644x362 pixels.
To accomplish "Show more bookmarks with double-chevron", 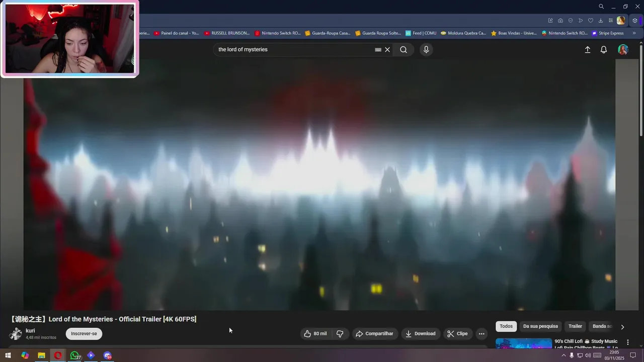I will click(633, 33).
